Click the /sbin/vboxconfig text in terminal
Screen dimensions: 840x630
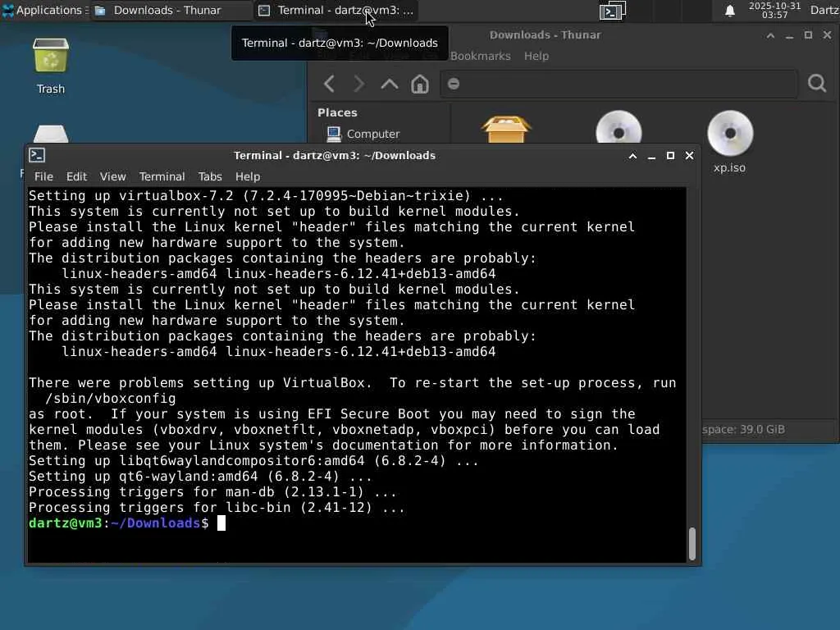111,398
